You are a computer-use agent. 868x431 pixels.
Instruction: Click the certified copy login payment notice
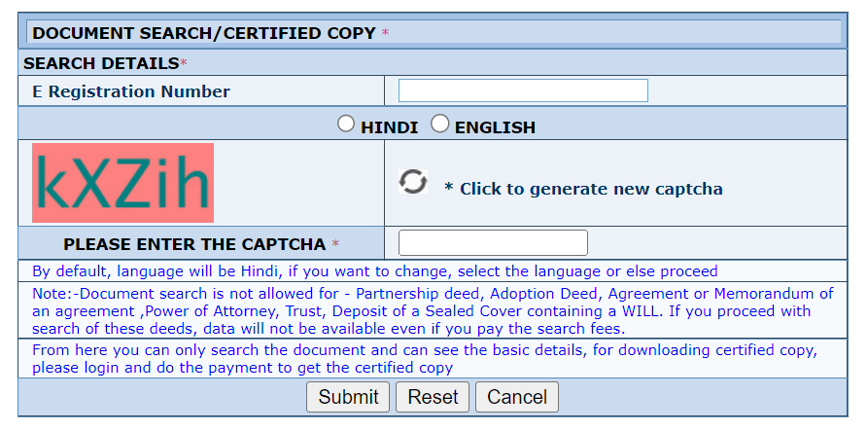click(x=425, y=358)
